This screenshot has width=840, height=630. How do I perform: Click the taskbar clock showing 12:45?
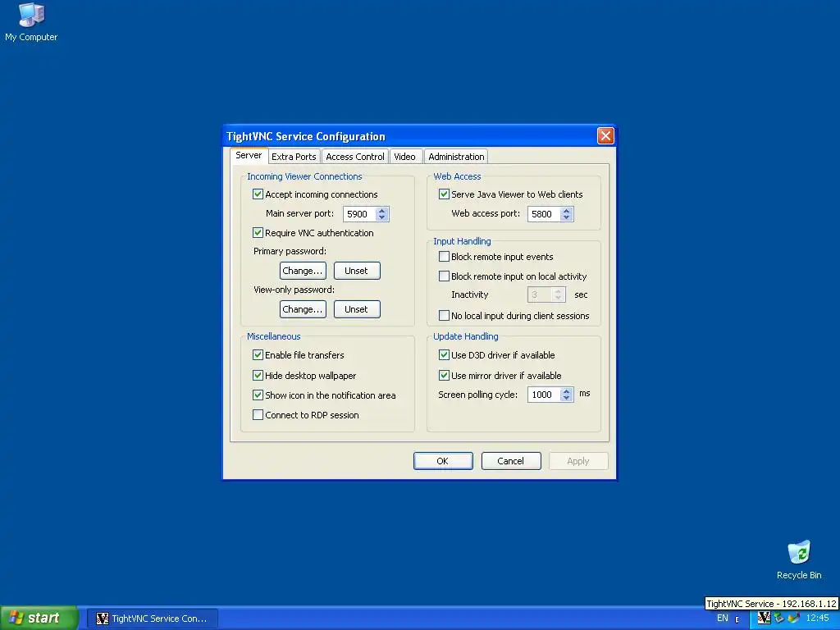click(x=818, y=618)
